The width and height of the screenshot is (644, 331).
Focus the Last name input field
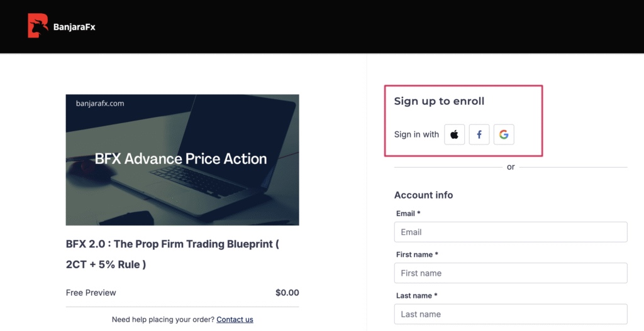pos(510,314)
